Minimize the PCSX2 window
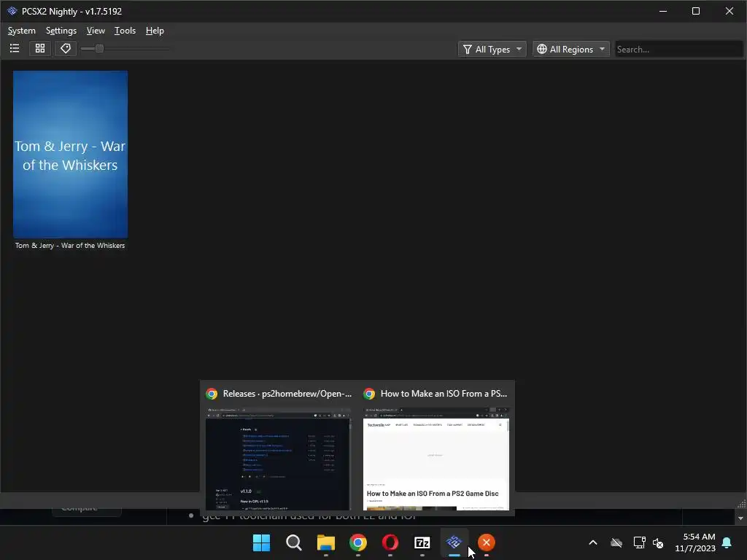 (x=662, y=11)
